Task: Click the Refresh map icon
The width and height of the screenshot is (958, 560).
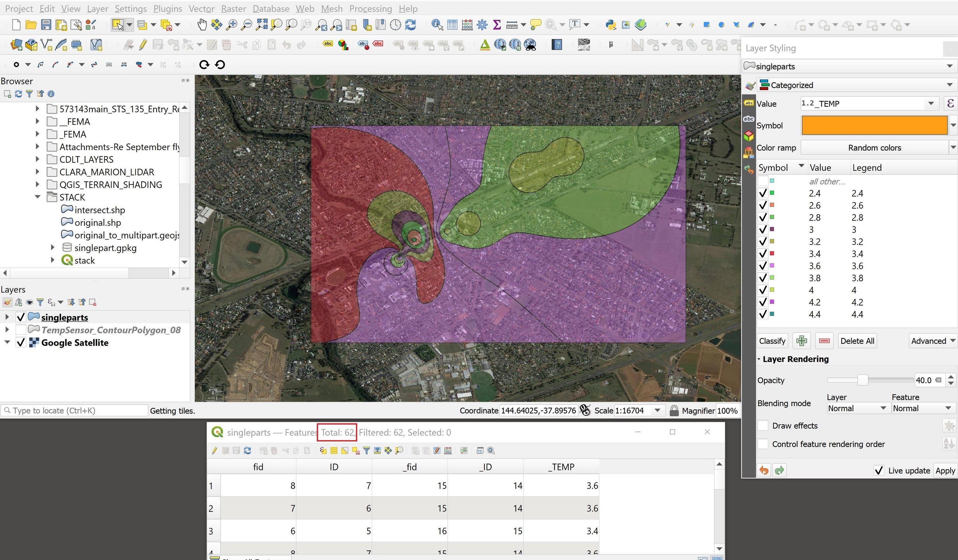Action: tap(411, 25)
